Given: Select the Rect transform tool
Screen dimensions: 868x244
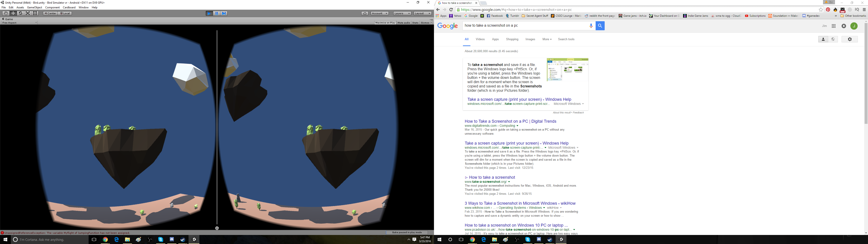Looking at the screenshot, I should pyautogui.click(x=35, y=14).
